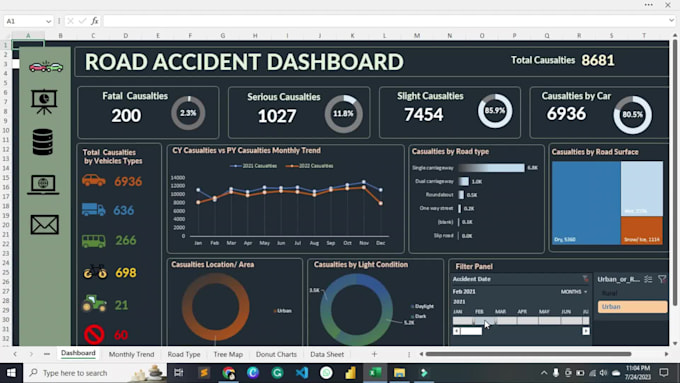Image resolution: width=680 pixels, height=383 pixels.
Task: Clear filter on Accident Date timeline
Action: pos(585,279)
